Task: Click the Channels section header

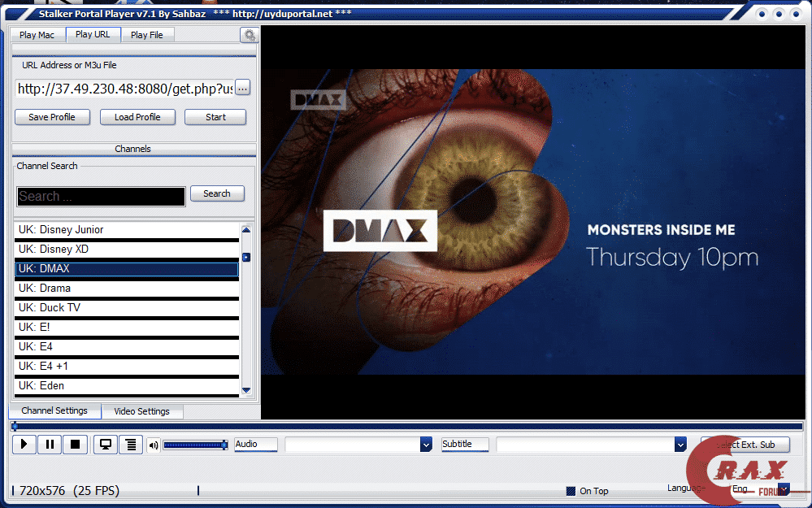Action: 133,149
